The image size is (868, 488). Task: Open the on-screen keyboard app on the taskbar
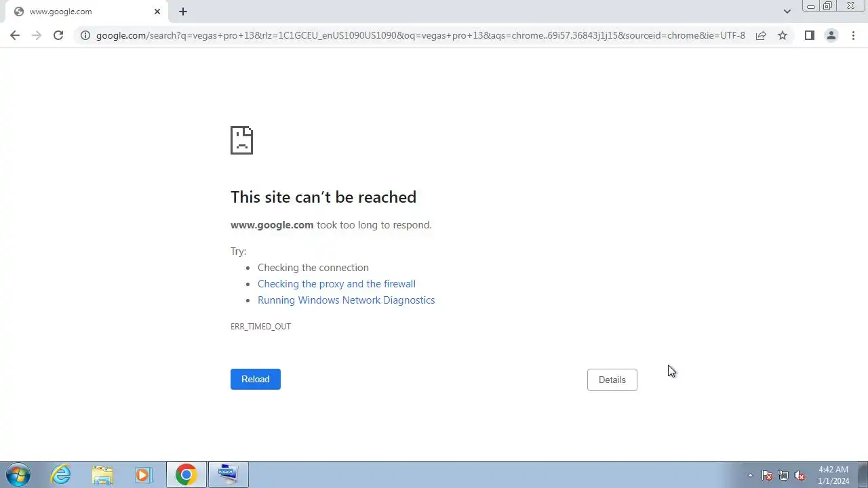[x=229, y=474]
